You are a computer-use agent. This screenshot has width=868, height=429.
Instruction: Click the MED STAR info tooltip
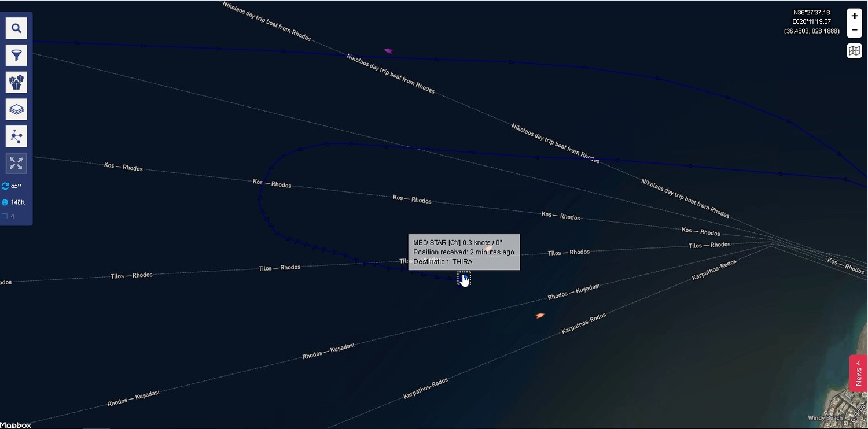click(464, 252)
